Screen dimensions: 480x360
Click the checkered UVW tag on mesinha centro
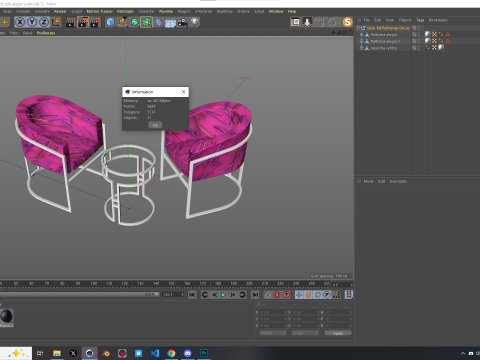(x=434, y=48)
